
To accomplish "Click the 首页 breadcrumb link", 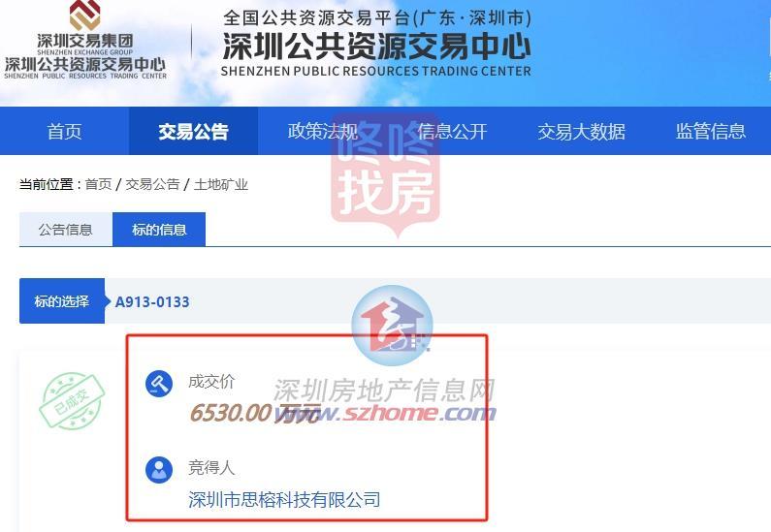I will 98,185.
